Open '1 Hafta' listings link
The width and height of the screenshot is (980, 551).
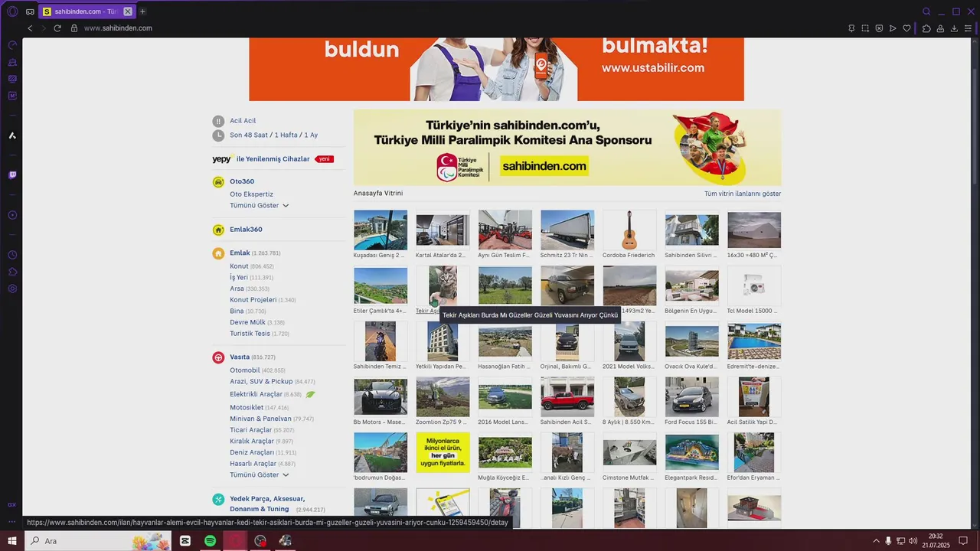286,135
